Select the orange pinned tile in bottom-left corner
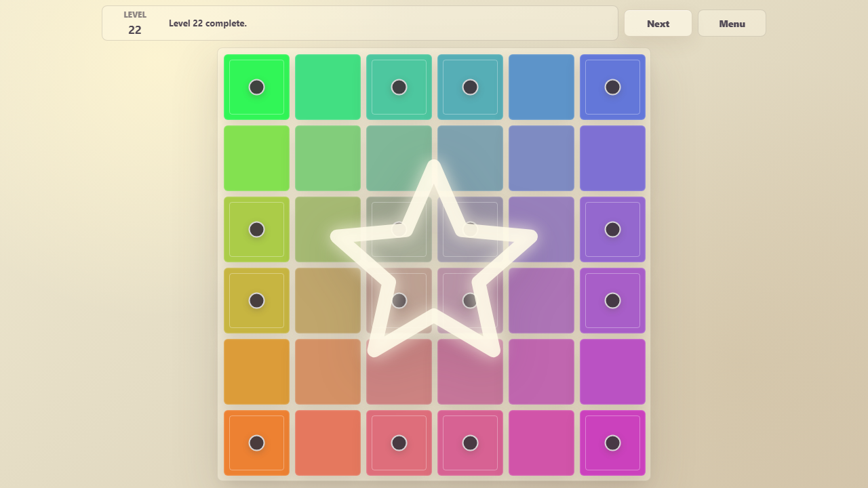Viewport: 868px width, 488px height. [256, 443]
